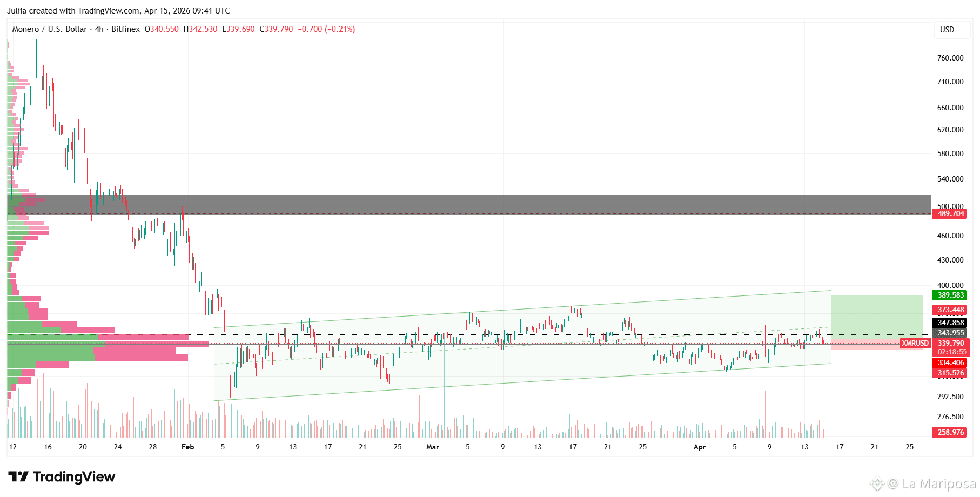This screenshot has height=497, width=980.
Task: Click the black 347.858 price label
Action: pyautogui.click(x=950, y=323)
